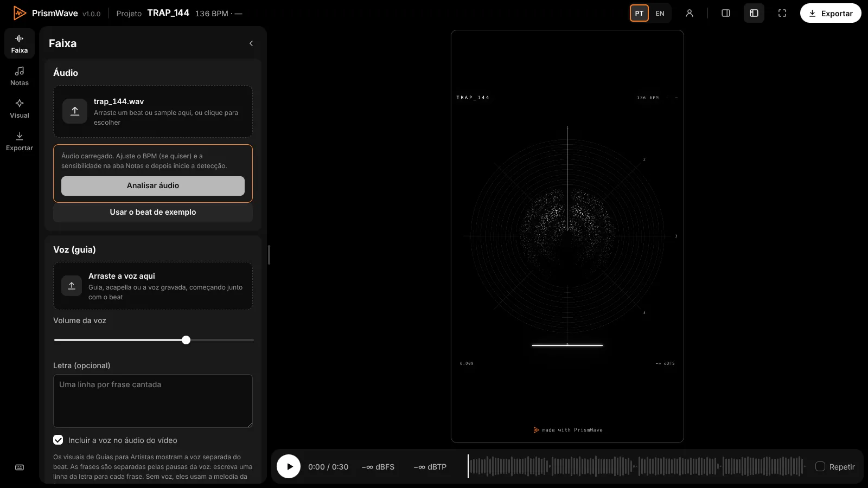Enter fullscreen preview mode
Image resolution: width=868 pixels, height=488 pixels.
pyautogui.click(x=782, y=13)
